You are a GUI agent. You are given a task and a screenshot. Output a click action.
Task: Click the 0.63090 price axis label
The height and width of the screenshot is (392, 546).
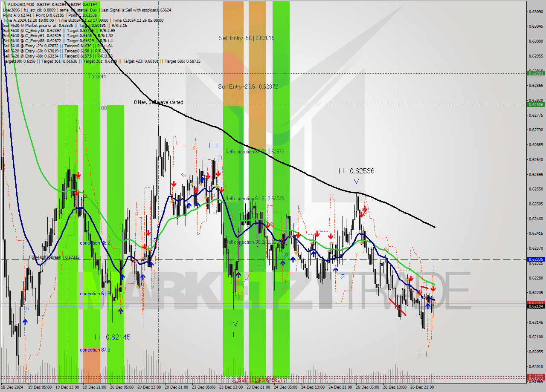(x=536, y=12)
